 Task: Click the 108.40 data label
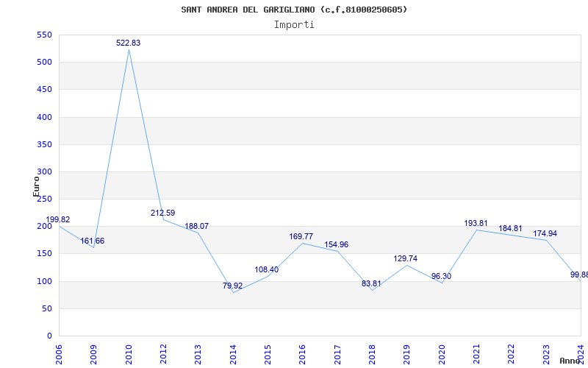(267, 269)
